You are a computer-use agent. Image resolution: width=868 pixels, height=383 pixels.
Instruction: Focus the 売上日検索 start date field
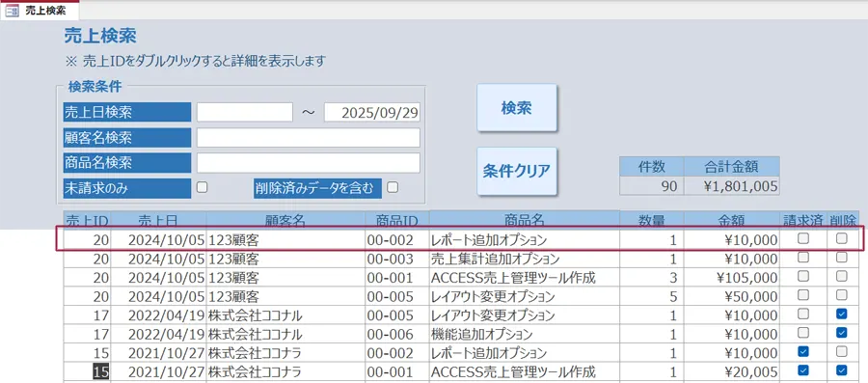tap(245, 112)
